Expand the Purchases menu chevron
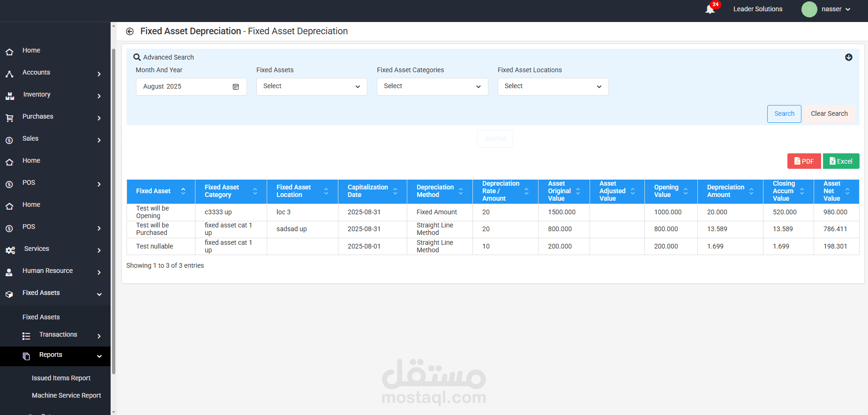The height and width of the screenshot is (415, 868). pyautogui.click(x=99, y=118)
